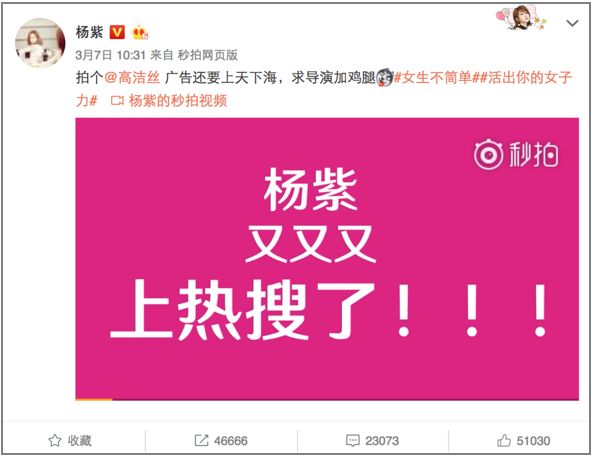Open the @高洁丝 mention link
The width and height of the screenshot is (591, 455).
pyautogui.click(x=132, y=78)
